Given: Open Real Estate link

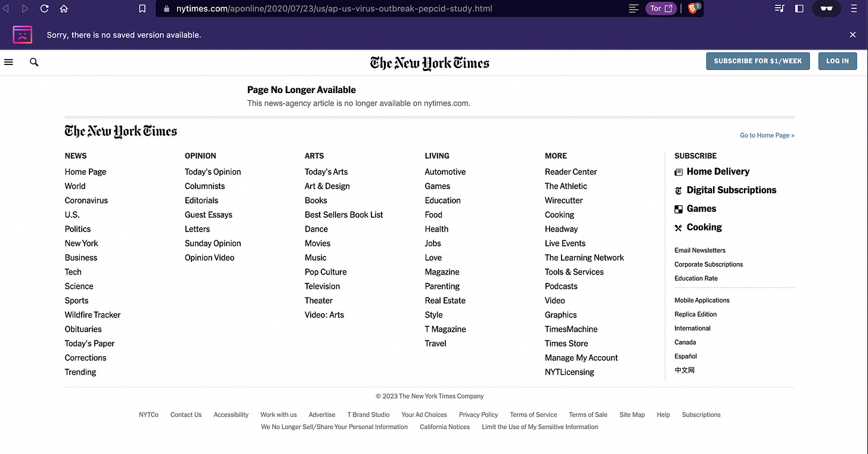Looking at the screenshot, I should pos(445,301).
